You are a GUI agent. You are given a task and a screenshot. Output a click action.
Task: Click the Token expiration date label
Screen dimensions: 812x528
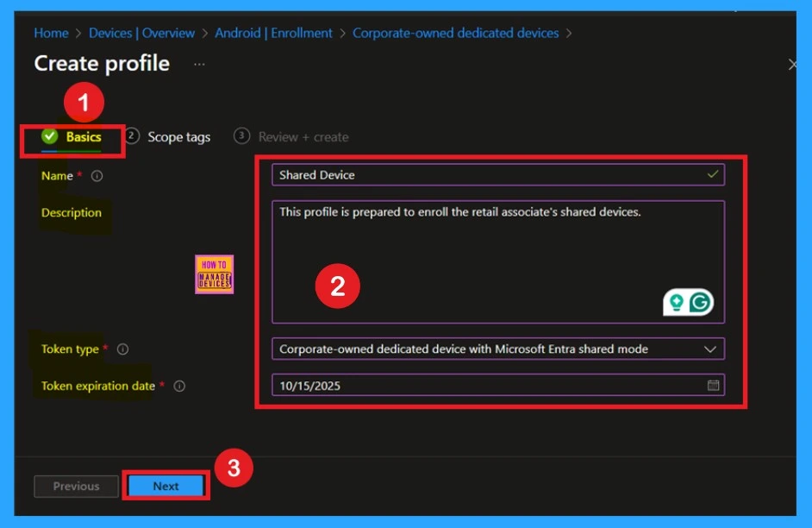[98, 386]
